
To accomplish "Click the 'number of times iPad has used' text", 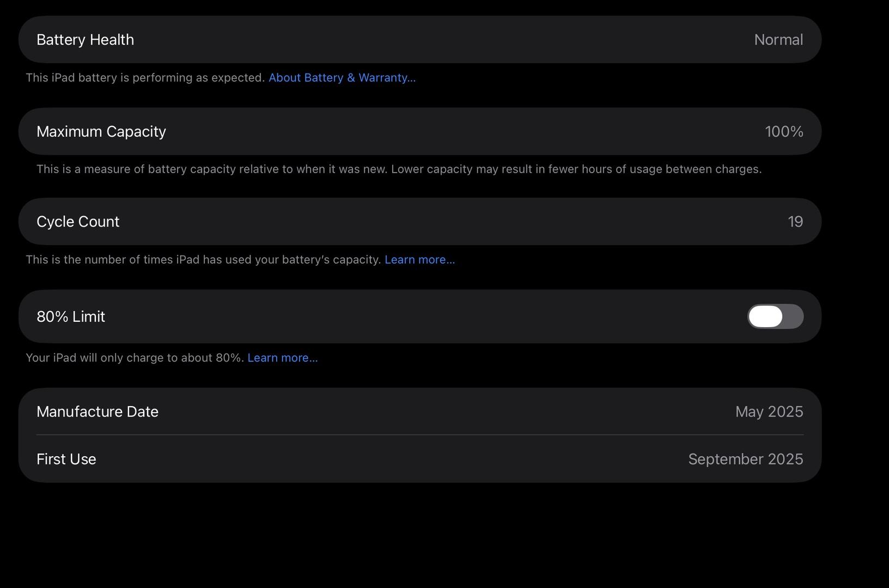I will pos(203,260).
